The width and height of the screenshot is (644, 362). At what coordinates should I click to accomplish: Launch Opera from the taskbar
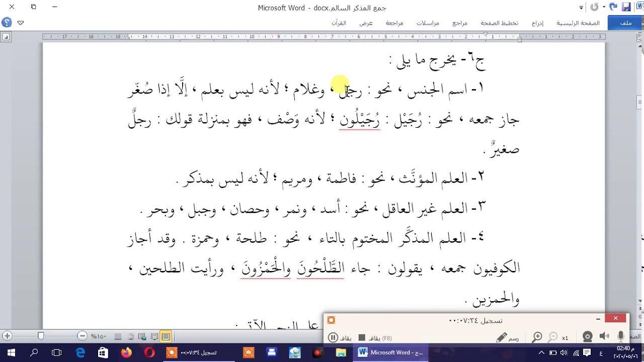149,353
